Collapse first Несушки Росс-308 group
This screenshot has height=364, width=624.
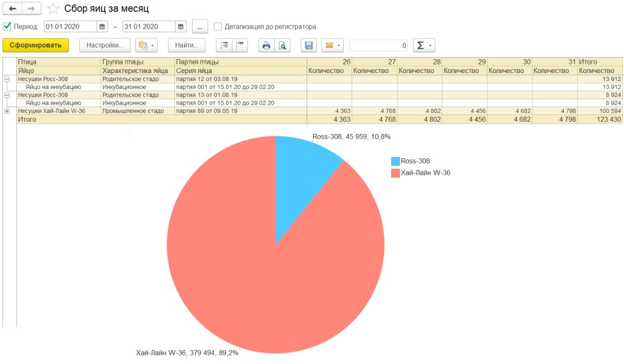point(7,79)
